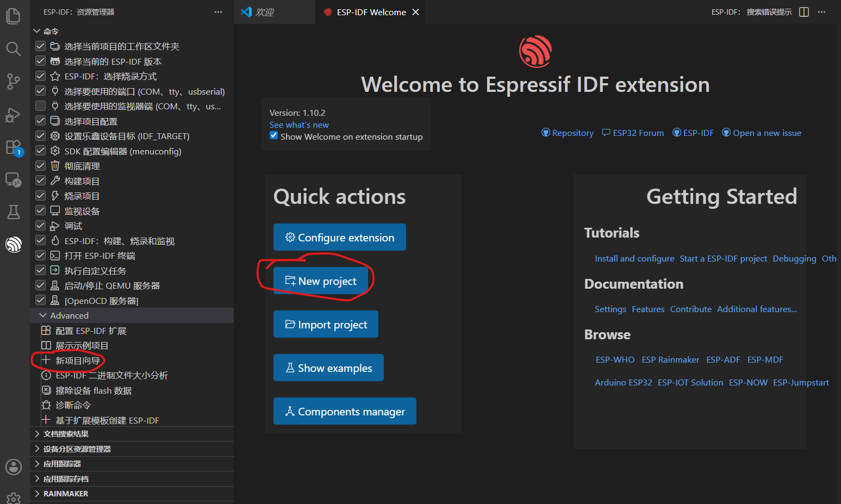The height and width of the screenshot is (504, 841).
Task: Open the ESP-IDF Espressif activity bar view
Action: pyautogui.click(x=13, y=245)
